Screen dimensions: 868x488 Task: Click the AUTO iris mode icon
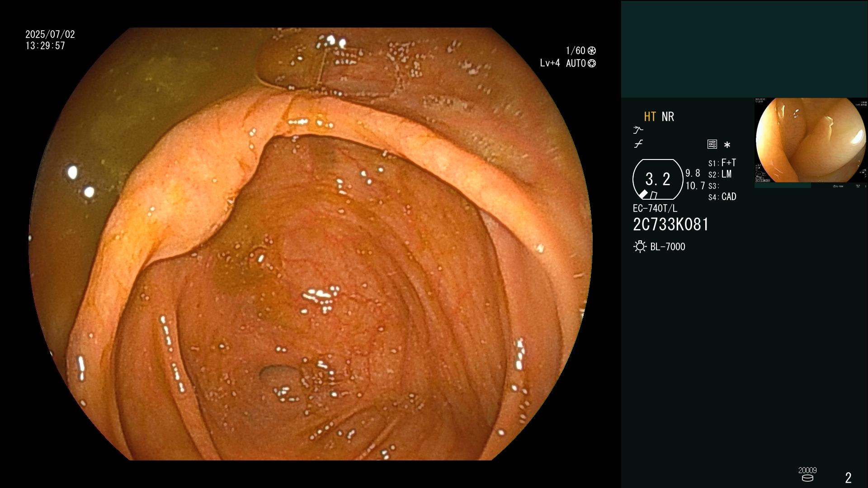coord(592,63)
